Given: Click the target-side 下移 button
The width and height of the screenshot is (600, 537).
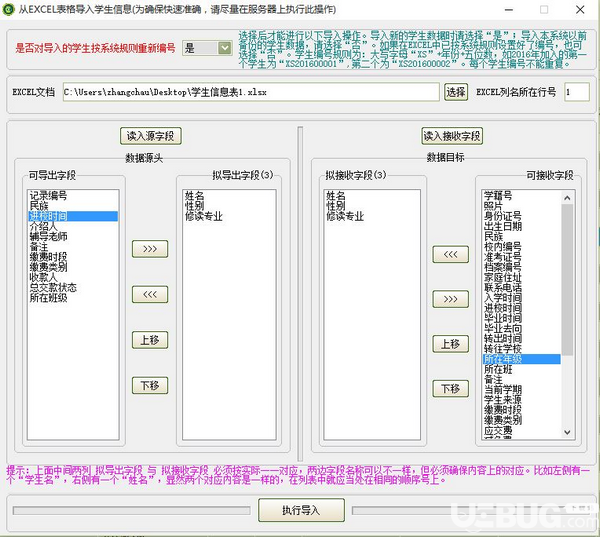Looking at the screenshot, I should (450, 389).
